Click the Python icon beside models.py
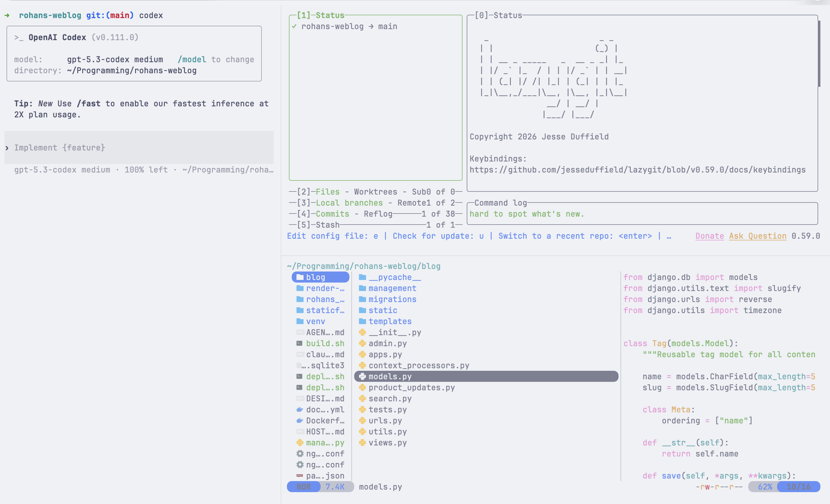This screenshot has height=504, width=830. click(x=362, y=376)
